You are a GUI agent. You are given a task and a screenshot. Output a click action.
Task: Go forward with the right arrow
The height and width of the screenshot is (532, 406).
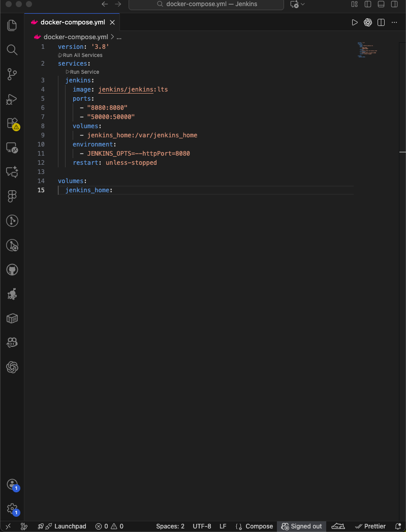click(x=118, y=4)
